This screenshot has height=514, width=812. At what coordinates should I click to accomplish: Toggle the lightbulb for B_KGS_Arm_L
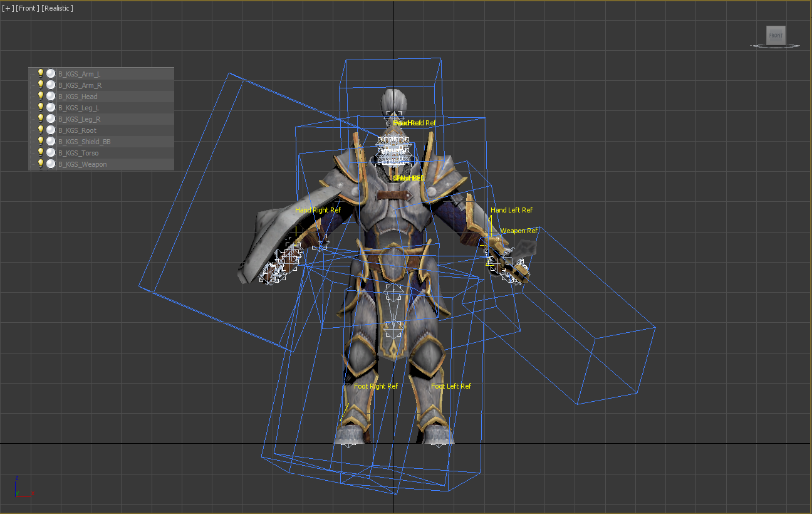(x=41, y=73)
